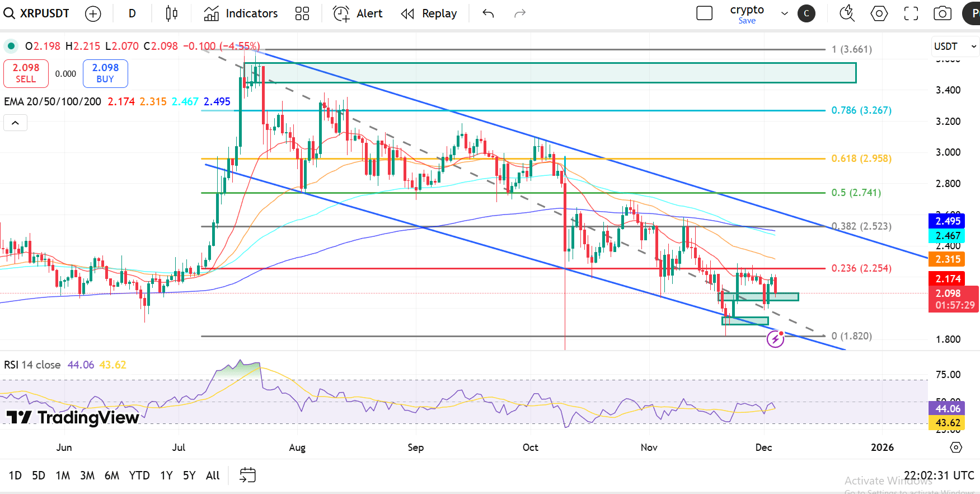Open the candlestick chart style menu
This screenshot has height=494, width=980.
click(172, 13)
